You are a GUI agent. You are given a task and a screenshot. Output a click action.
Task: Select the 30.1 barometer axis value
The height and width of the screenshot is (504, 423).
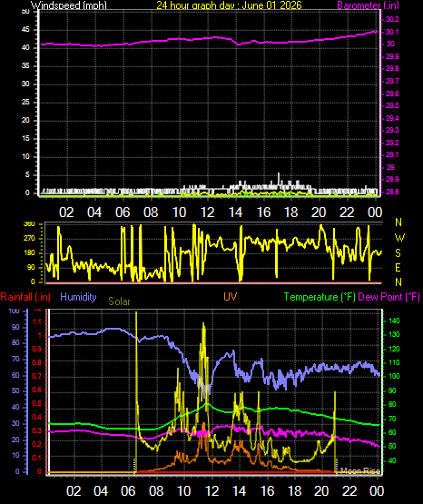[x=392, y=32]
